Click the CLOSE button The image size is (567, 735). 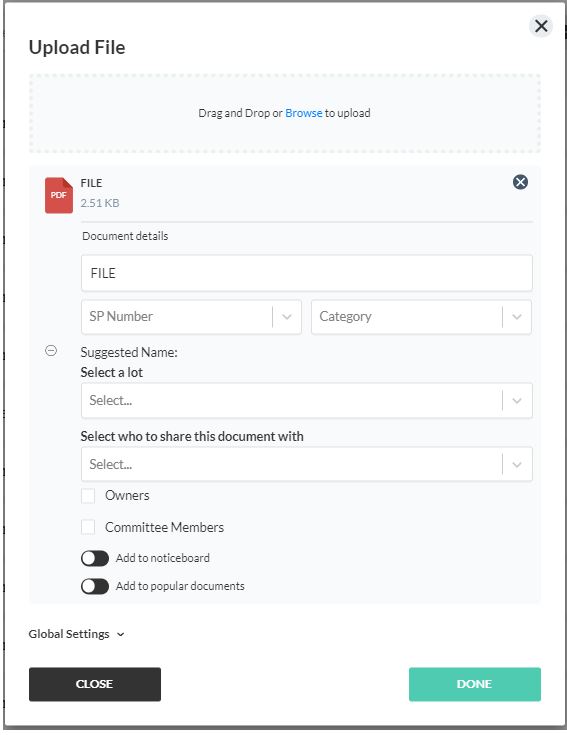[95, 684]
